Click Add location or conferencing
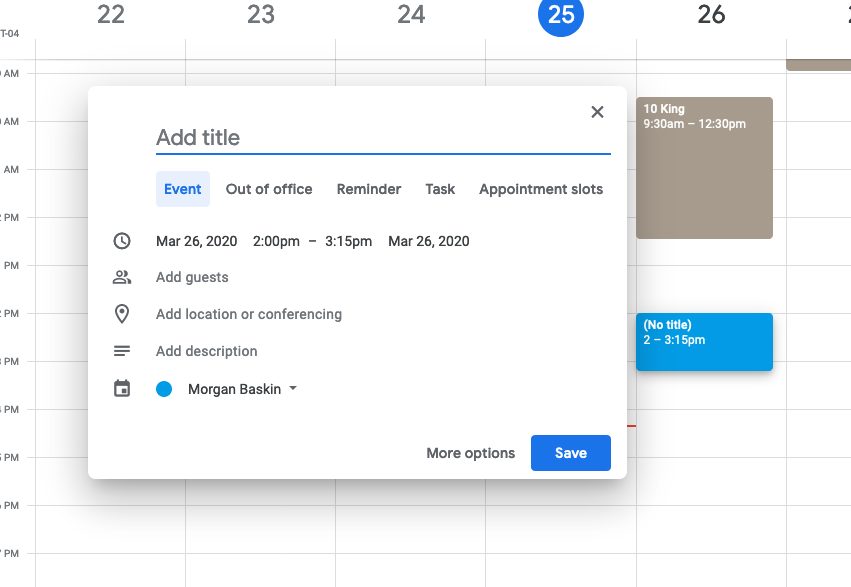 249,314
